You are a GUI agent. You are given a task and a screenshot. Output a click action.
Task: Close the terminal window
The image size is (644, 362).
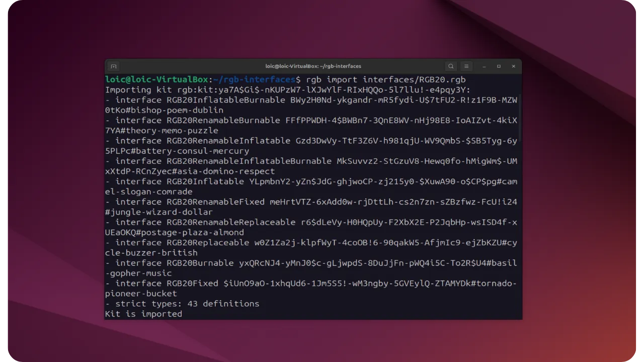tap(514, 66)
